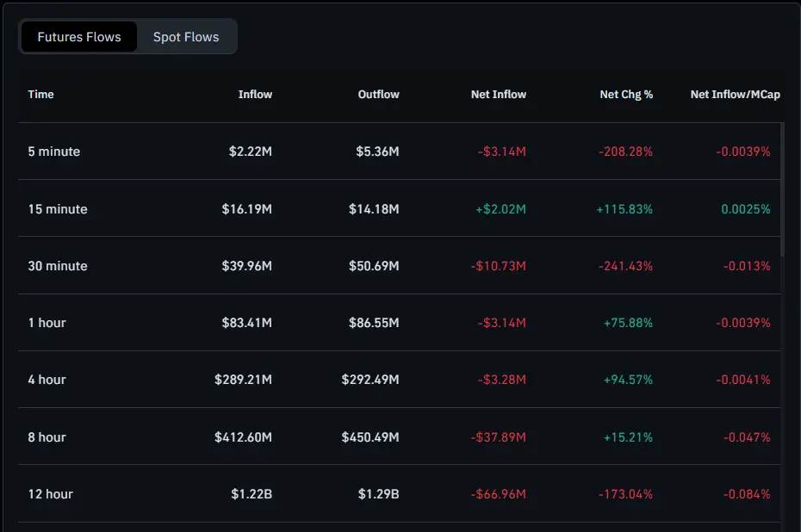Sort by the Net Chg % column
Screen dimensions: 801x532
coord(626,95)
